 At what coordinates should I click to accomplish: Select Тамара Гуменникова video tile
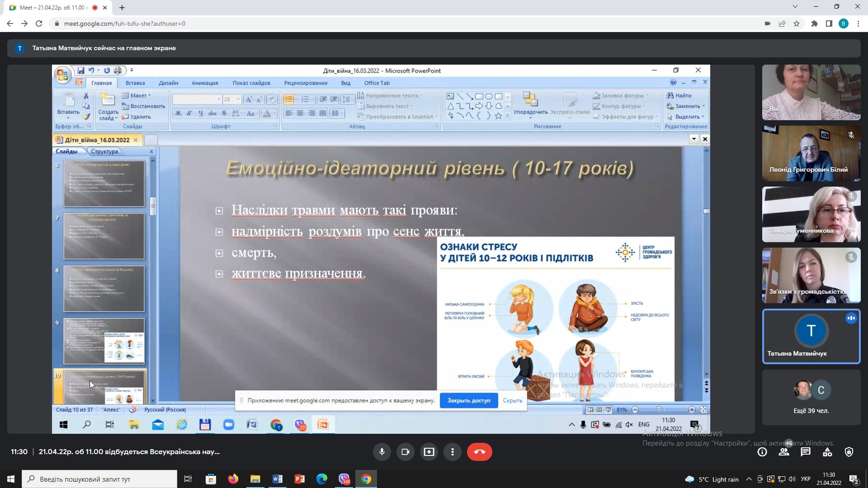[811, 214]
